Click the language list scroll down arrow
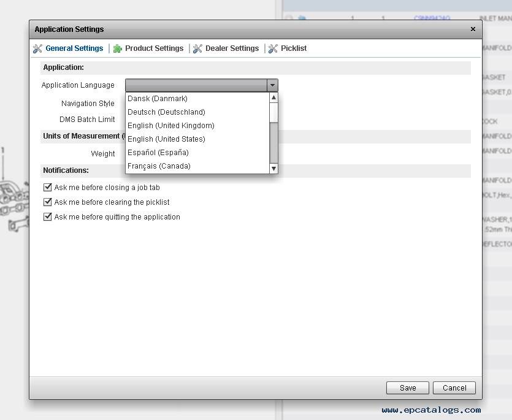This screenshot has height=420, width=512. 273,168
